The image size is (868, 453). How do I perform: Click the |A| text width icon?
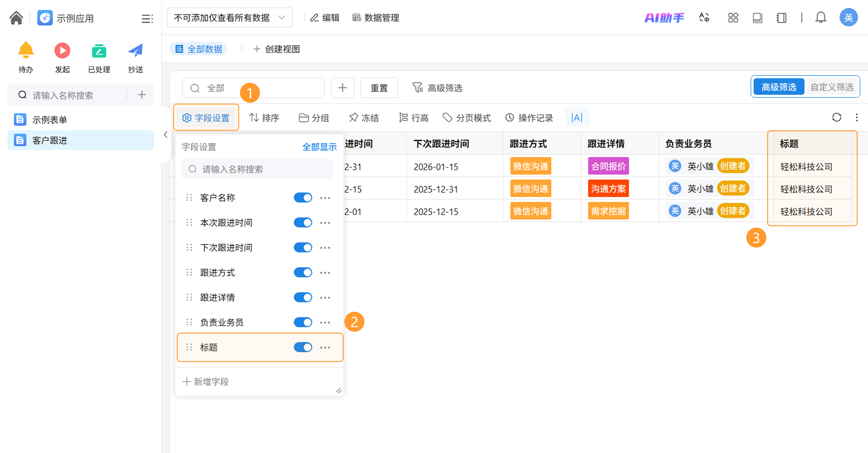point(577,117)
